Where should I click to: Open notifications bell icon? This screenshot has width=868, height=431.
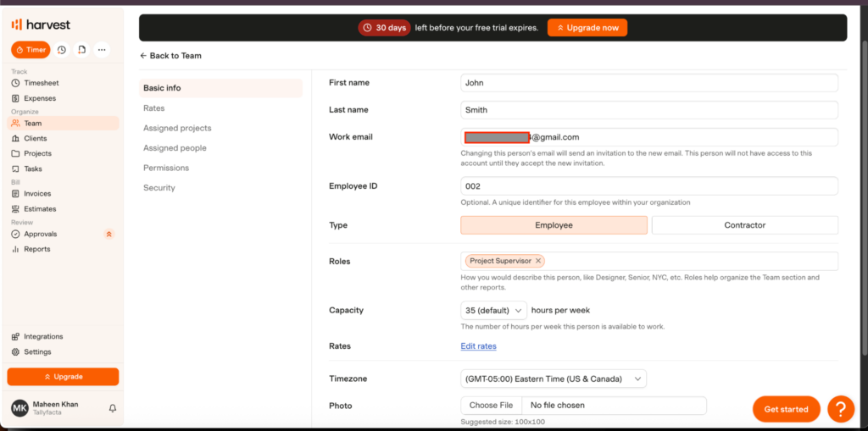coord(113,408)
